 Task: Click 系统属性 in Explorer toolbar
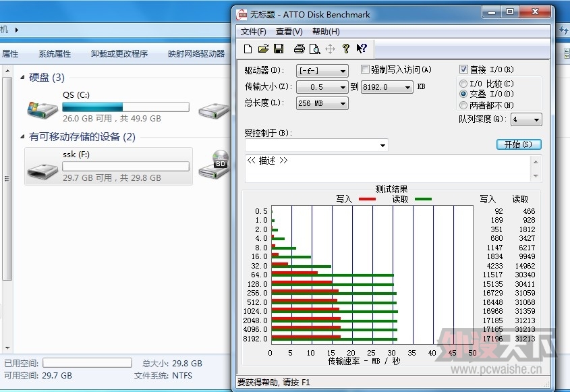pos(55,54)
